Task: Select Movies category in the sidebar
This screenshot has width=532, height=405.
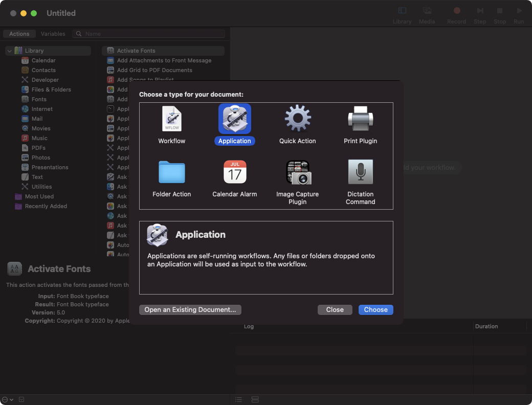Action: [41, 128]
